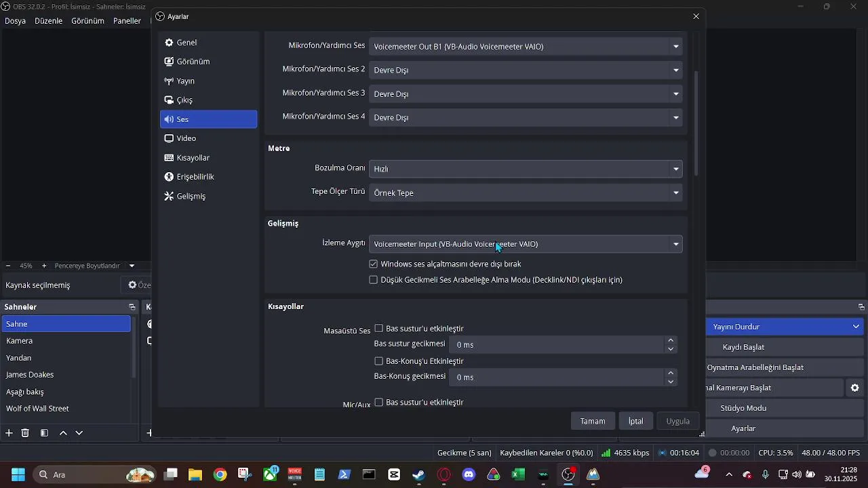Select the Aşağı bakış scene
The image size is (868, 488).
click(x=66, y=392)
